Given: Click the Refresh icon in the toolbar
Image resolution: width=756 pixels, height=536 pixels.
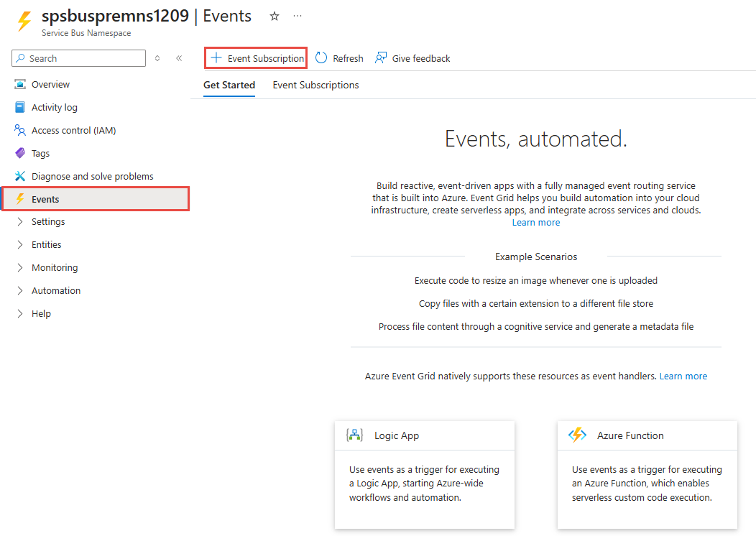Looking at the screenshot, I should pos(321,58).
